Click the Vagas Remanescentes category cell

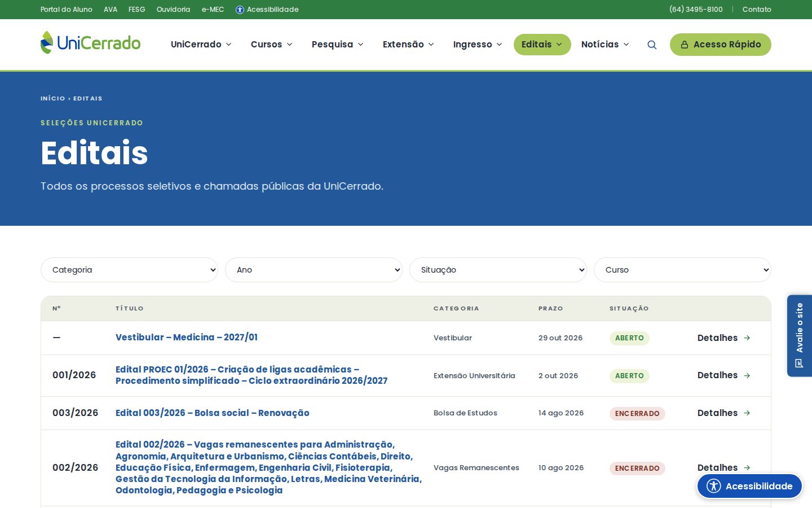pos(476,468)
